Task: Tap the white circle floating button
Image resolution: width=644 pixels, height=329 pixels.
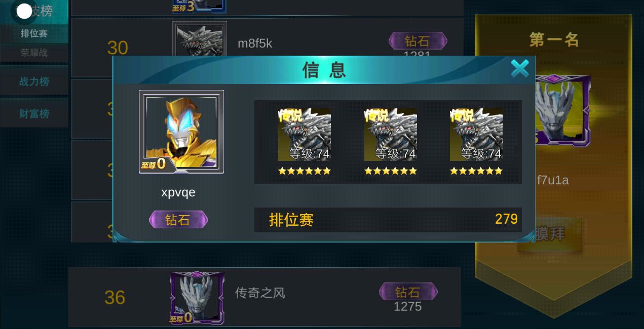Action: (24, 11)
